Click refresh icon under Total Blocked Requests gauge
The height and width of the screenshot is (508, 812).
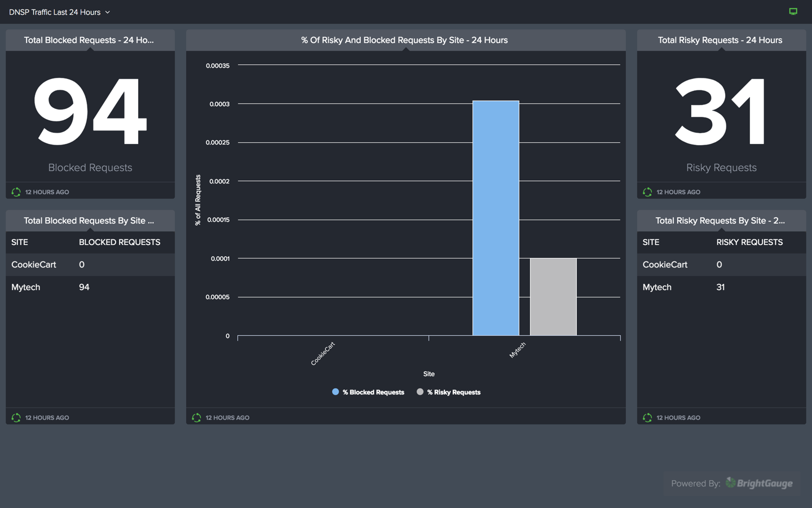click(x=16, y=192)
